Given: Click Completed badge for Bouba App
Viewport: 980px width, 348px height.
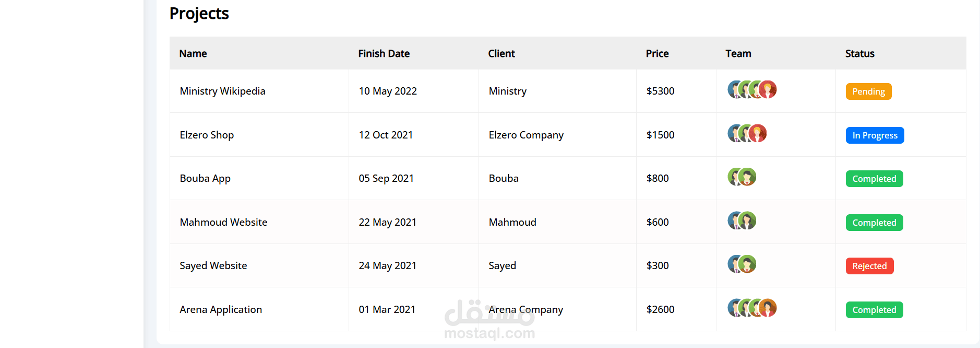Looking at the screenshot, I should coord(874,179).
